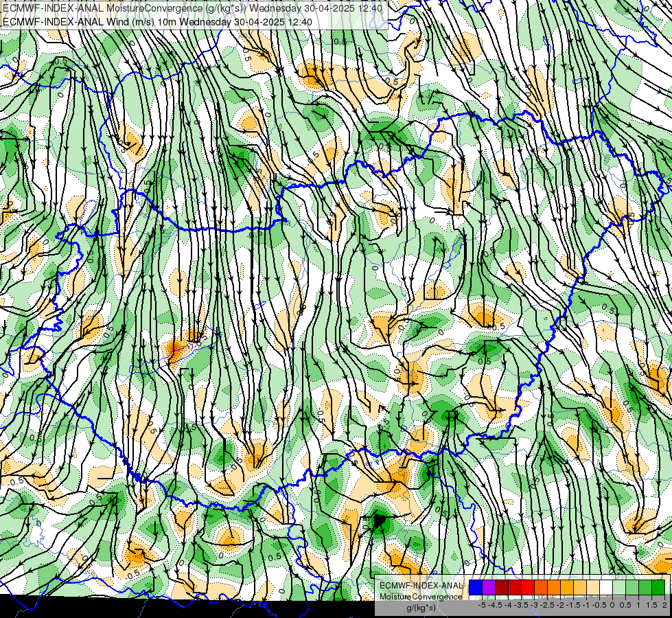Click the pale green swatch between 0 and 0.5
The width and height of the screenshot is (672, 618).
pyautogui.click(x=619, y=587)
